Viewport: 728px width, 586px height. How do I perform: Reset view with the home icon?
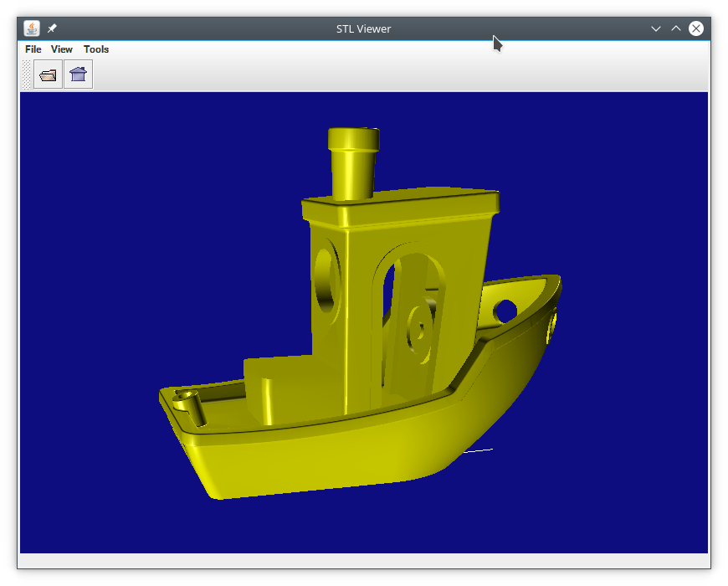pos(78,75)
